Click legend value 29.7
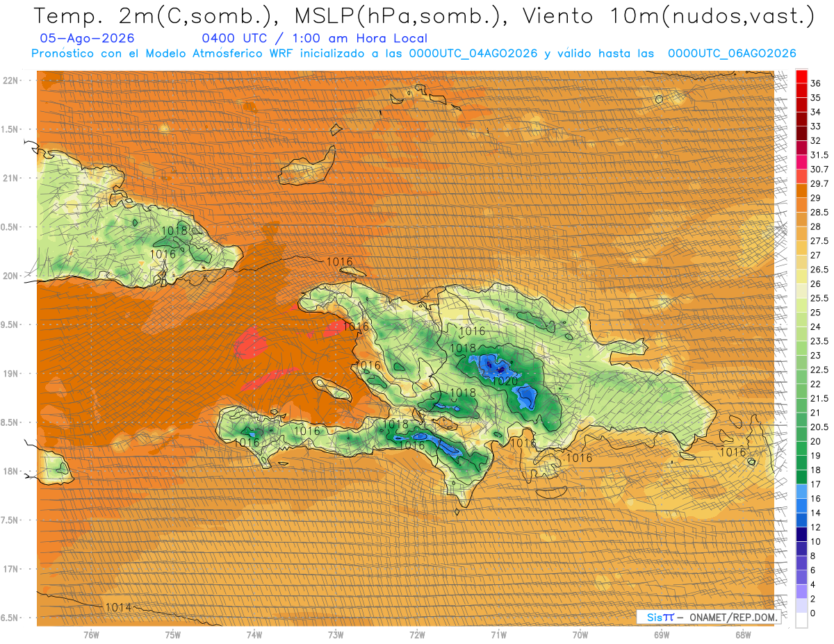This screenshot has width=834, height=644. click(x=819, y=183)
